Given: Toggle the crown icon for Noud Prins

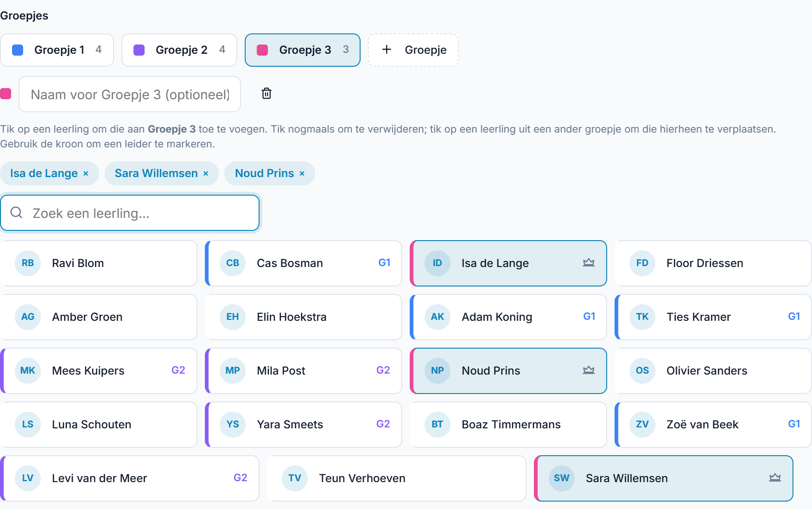Looking at the screenshot, I should 589,370.
